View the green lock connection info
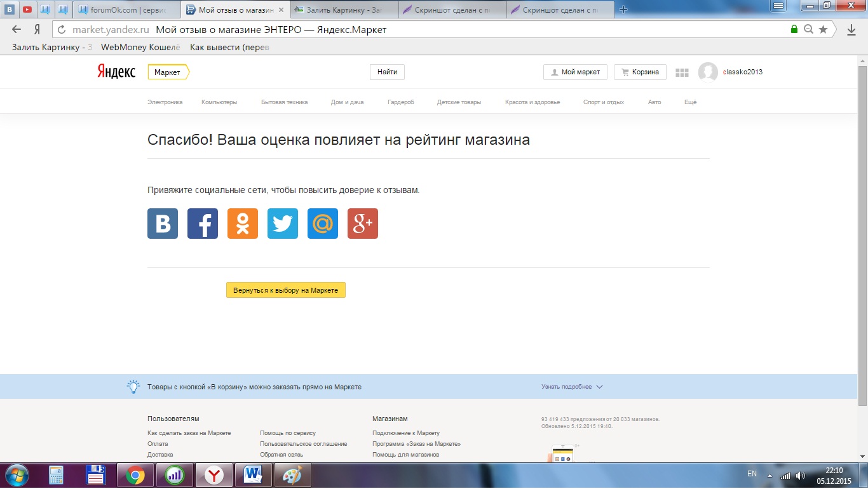868x489 pixels. 794,29
